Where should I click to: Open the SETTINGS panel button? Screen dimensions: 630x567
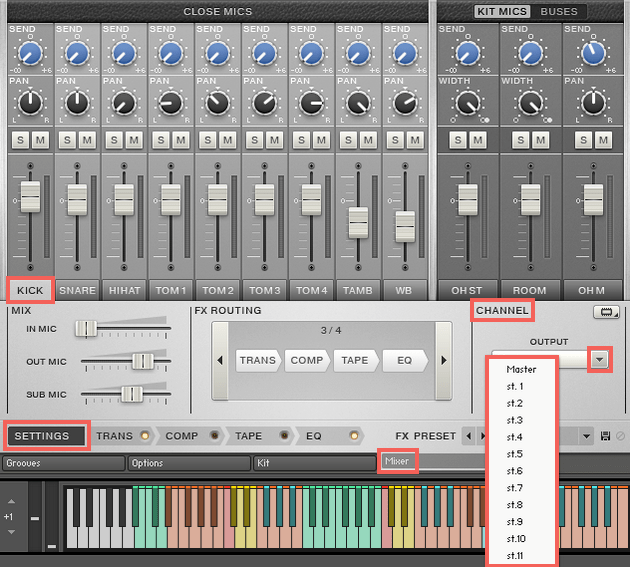47,436
